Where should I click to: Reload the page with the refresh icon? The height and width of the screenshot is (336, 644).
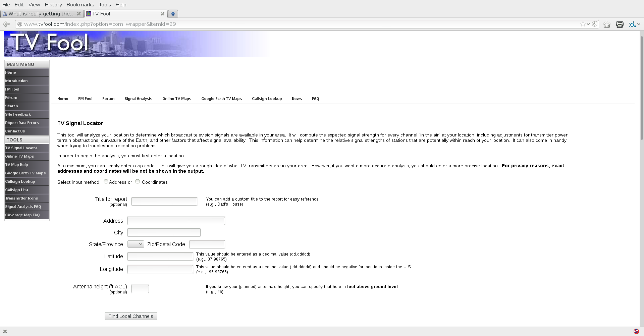pyautogui.click(x=594, y=24)
